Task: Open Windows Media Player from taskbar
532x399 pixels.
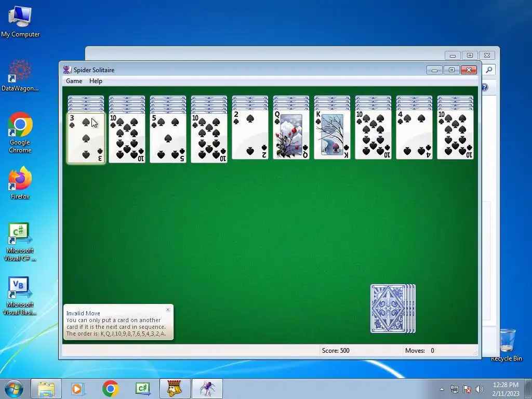Action: pyautogui.click(x=77, y=389)
